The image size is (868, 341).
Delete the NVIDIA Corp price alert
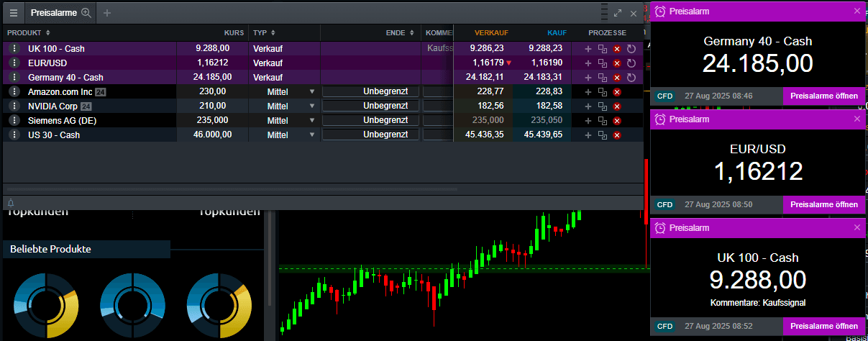click(616, 106)
